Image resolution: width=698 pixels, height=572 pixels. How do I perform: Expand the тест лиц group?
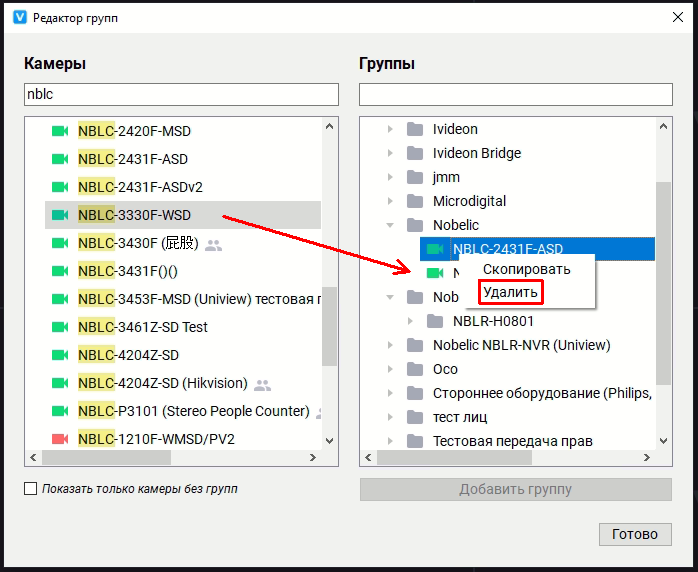(x=390, y=417)
